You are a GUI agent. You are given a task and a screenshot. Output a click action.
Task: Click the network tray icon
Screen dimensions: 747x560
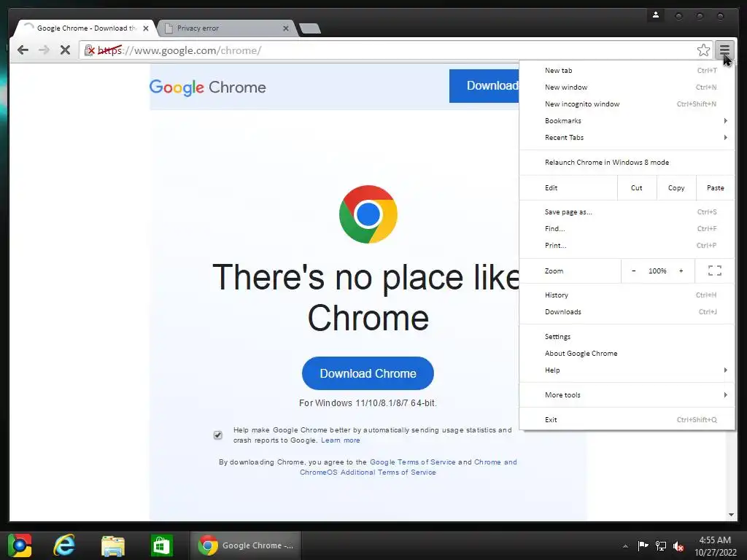(x=661, y=545)
